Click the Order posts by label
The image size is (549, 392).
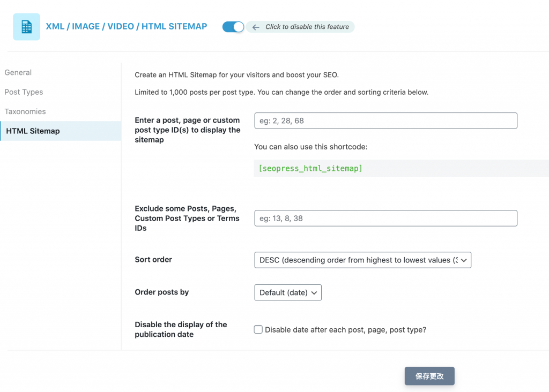(x=162, y=292)
